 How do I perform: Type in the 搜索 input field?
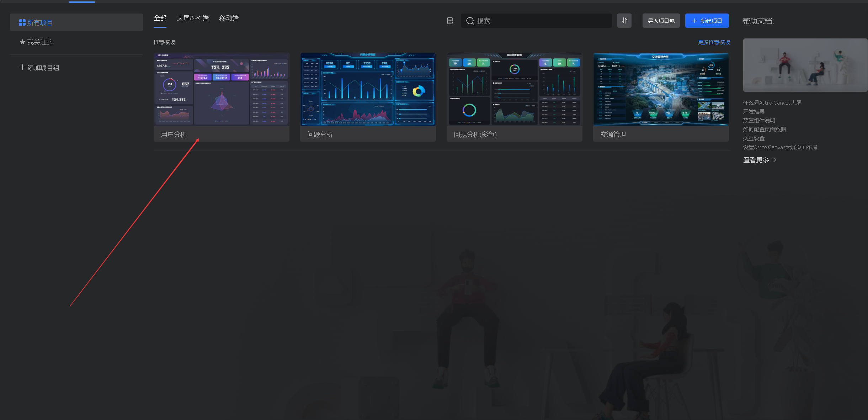pyautogui.click(x=540, y=21)
